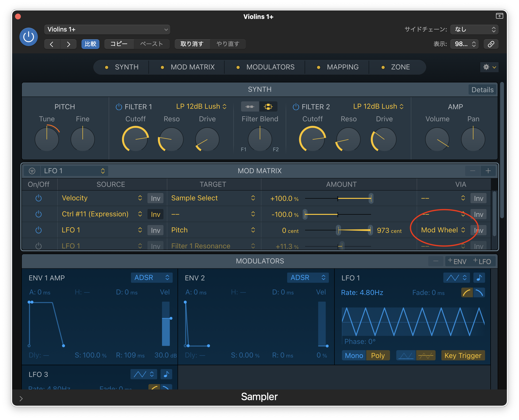Add a new Mod Matrix row with plus
519x420 pixels.
point(488,171)
